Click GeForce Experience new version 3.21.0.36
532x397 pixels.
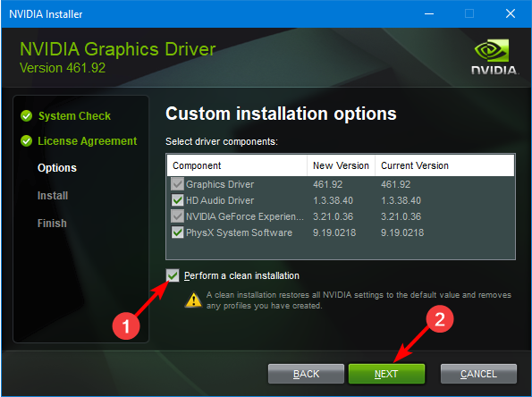click(333, 216)
